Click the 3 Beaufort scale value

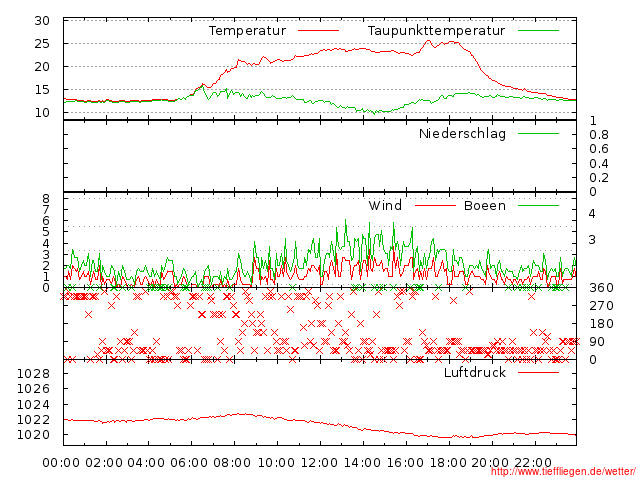click(592, 240)
